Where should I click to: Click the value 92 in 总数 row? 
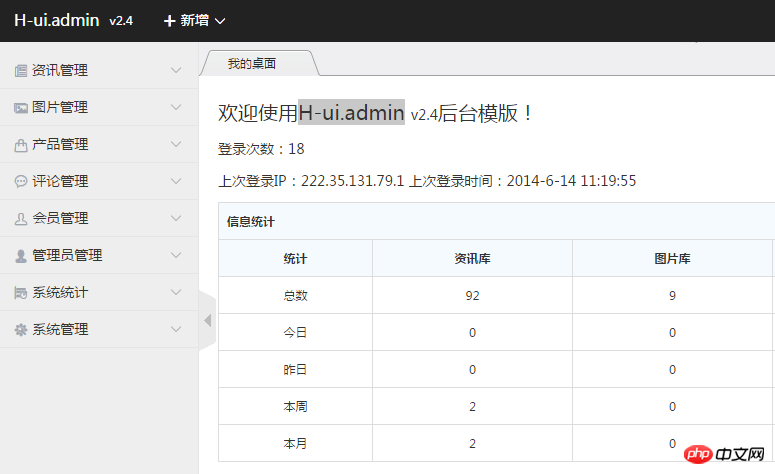pos(473,296)
